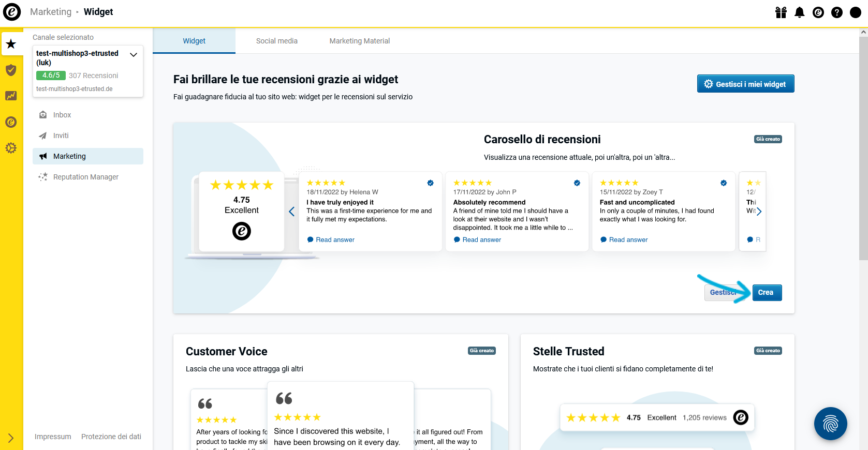
Task: Click the vertical page scrollbar
Action: click(x=863, y=239)
